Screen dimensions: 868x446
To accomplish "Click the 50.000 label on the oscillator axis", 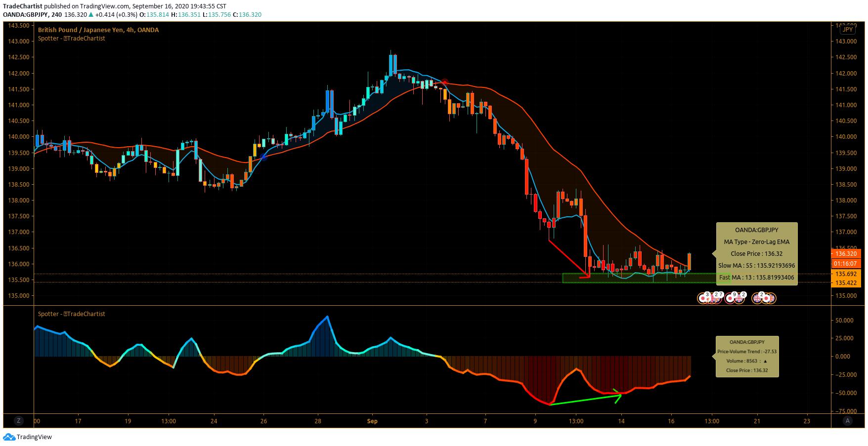I will coord(844,321).
